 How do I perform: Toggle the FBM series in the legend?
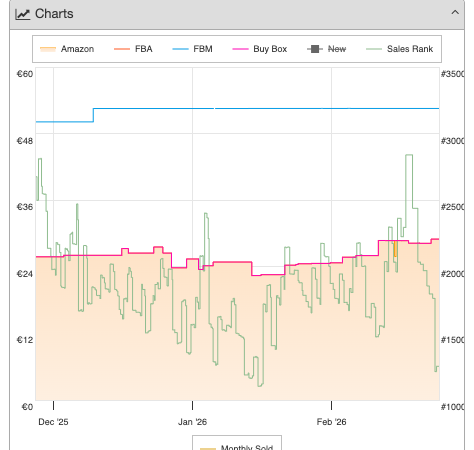tap(192, 49)
